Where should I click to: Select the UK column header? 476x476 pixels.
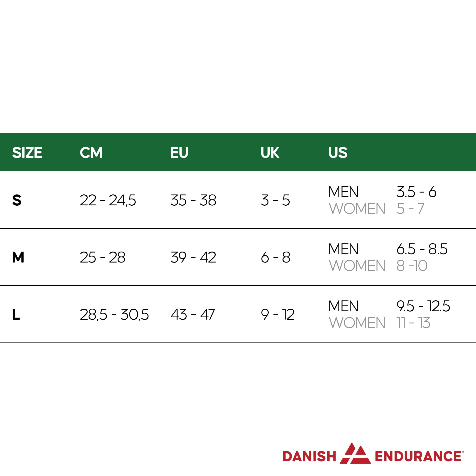(270, 153)
